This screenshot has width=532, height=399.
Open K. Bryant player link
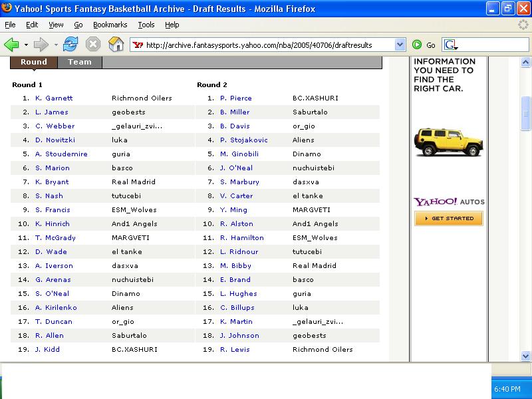tap(52, 182)
